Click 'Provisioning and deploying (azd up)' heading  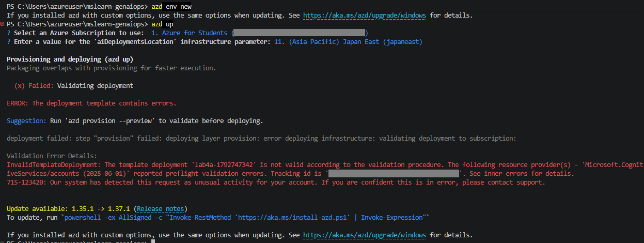[70, 59]
